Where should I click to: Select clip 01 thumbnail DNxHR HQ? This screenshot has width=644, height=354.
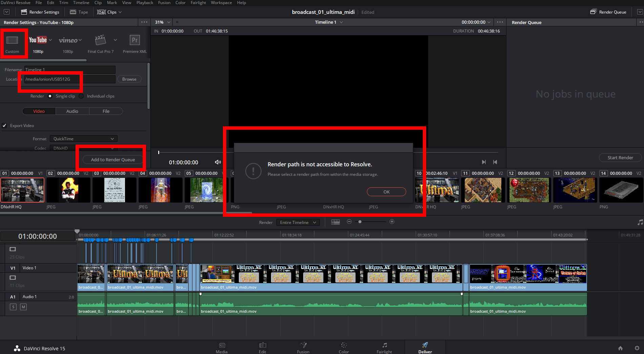[x=22, y=190]
